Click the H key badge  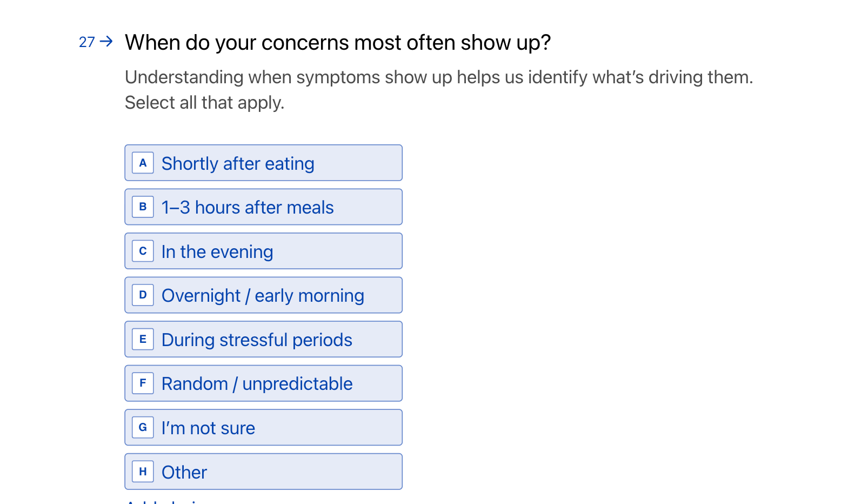[x=143, y=472]
